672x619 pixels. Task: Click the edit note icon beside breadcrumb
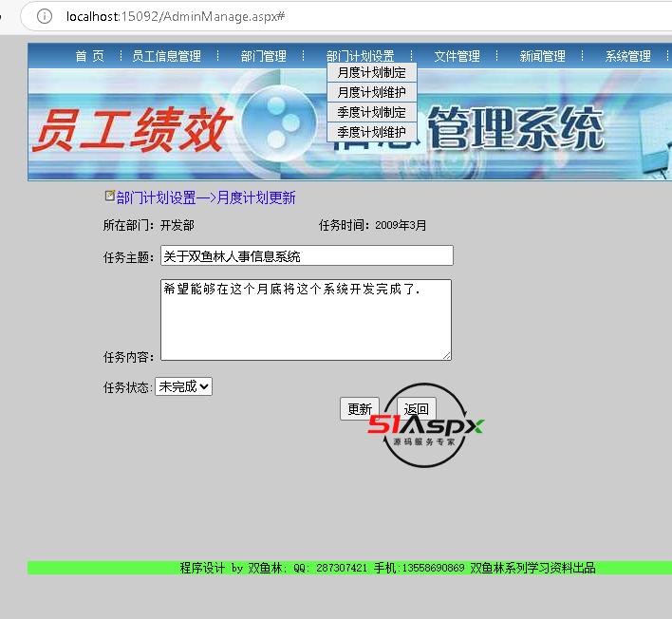110,196
